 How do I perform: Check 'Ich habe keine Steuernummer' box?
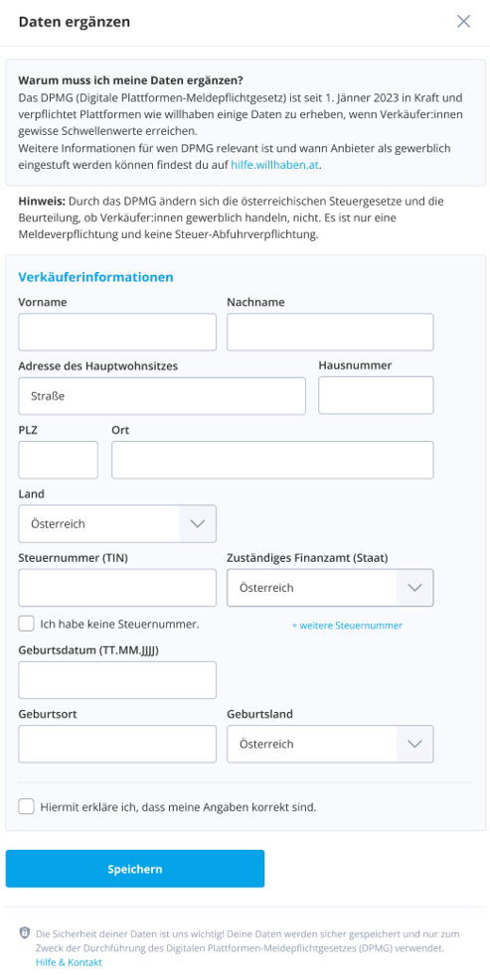(26, 624)
